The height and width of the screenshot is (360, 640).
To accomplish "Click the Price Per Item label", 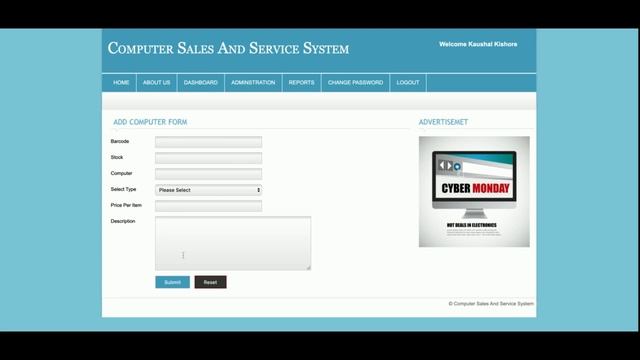I will [126, 205].
